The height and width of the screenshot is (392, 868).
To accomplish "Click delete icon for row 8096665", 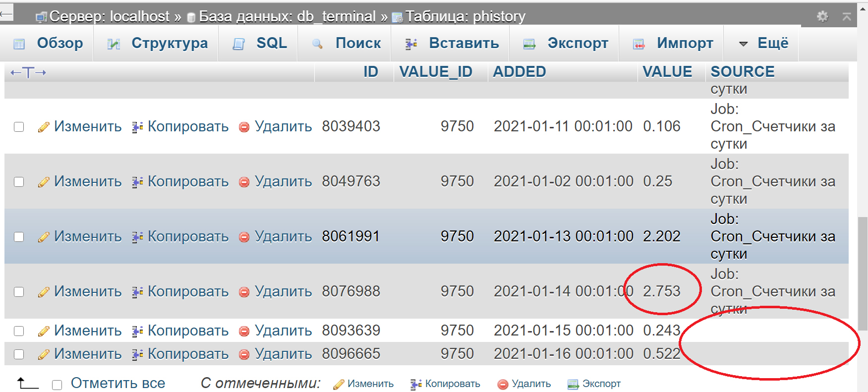I will (x=244, y=354).
